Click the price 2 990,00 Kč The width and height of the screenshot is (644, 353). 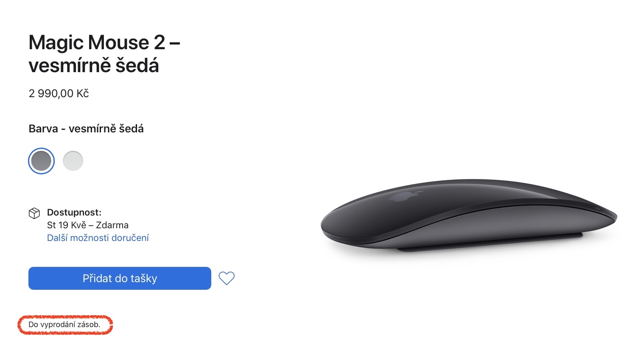59,93
